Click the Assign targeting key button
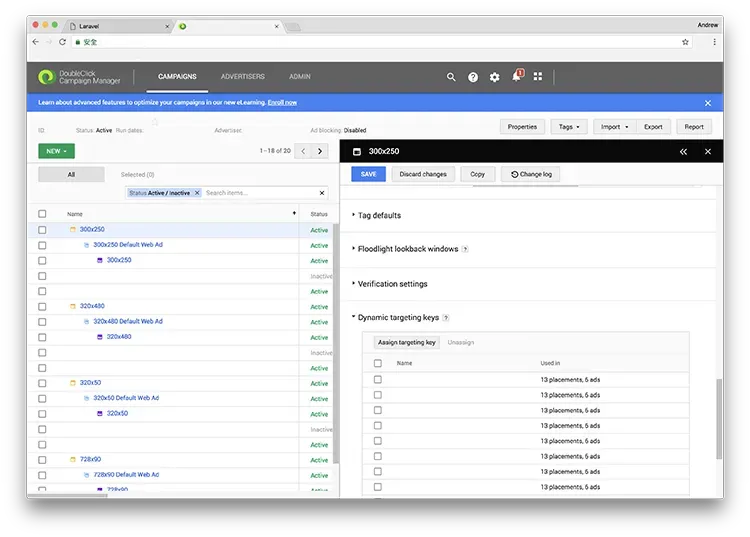This screenshot has width=750, height=537. (x=406, y=343)
